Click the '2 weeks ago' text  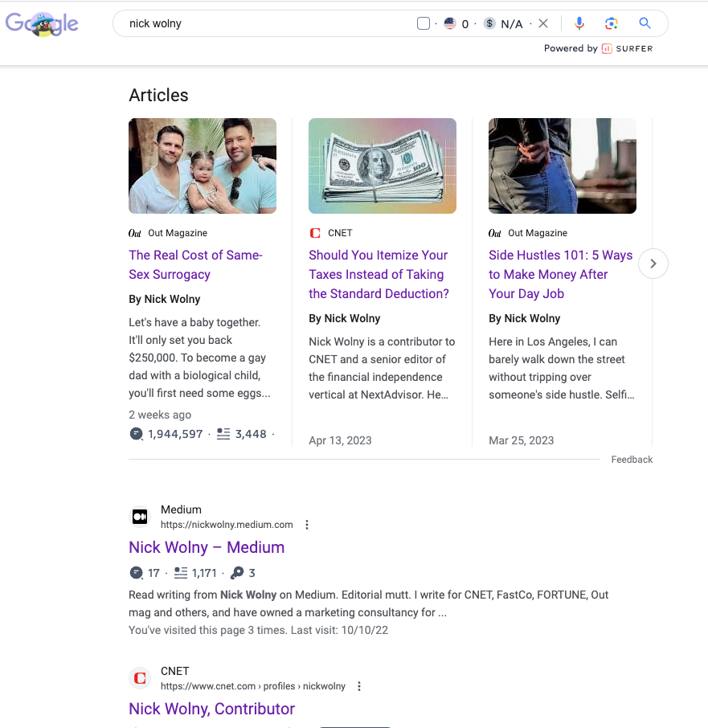tap(160, 415)
